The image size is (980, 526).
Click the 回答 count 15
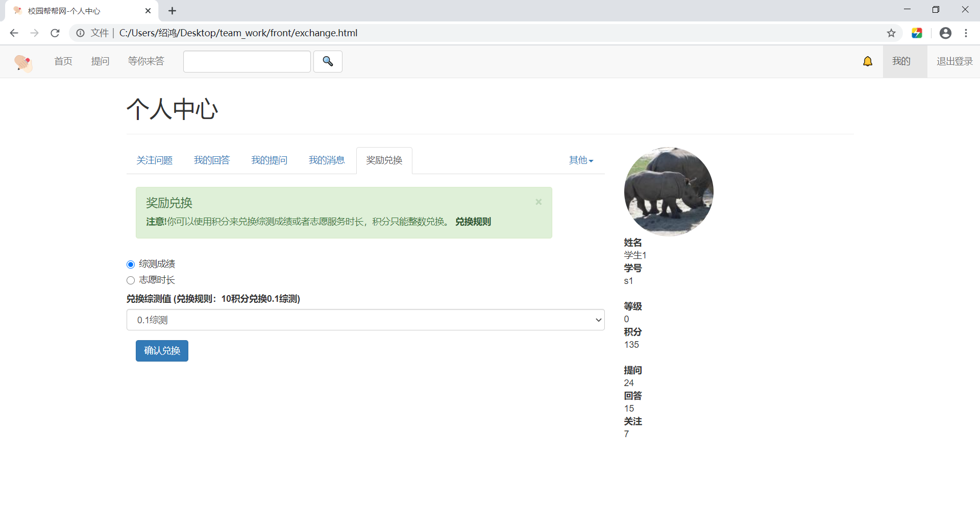coord(629,409)
